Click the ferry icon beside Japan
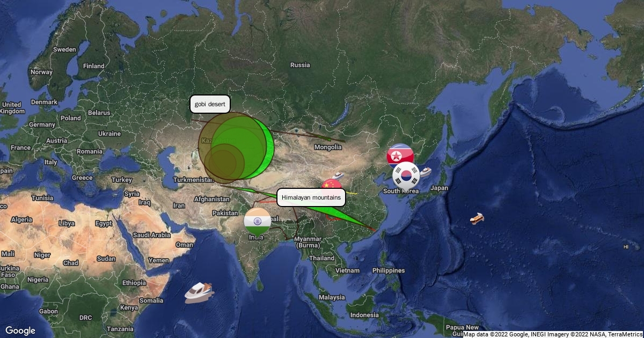The height and width of the screenshot is (338, 644). tap(426, 172)
